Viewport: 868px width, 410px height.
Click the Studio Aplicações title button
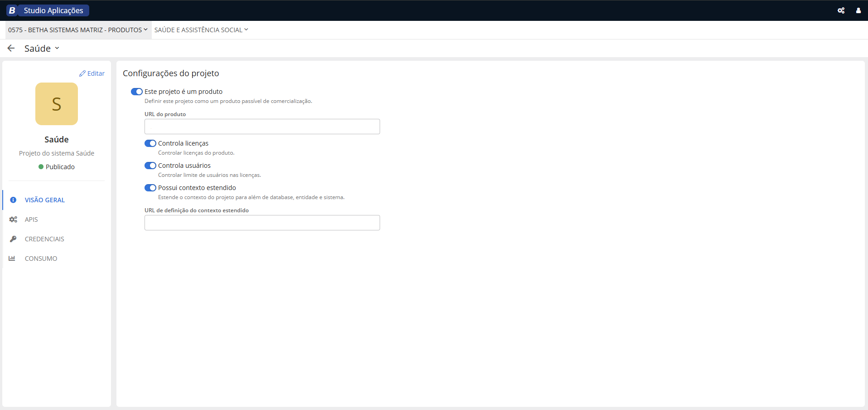53,10
